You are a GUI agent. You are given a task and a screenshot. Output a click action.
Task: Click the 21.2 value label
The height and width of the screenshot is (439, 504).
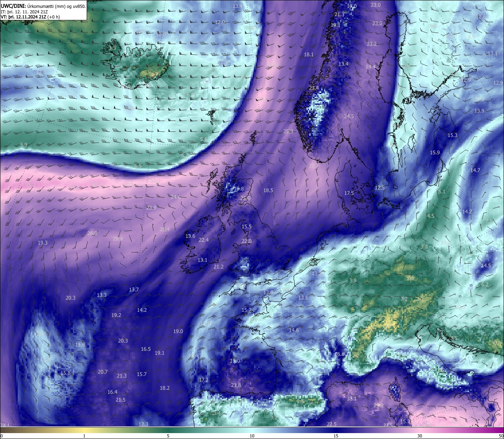pyautogui.click(x=219, y=267)
